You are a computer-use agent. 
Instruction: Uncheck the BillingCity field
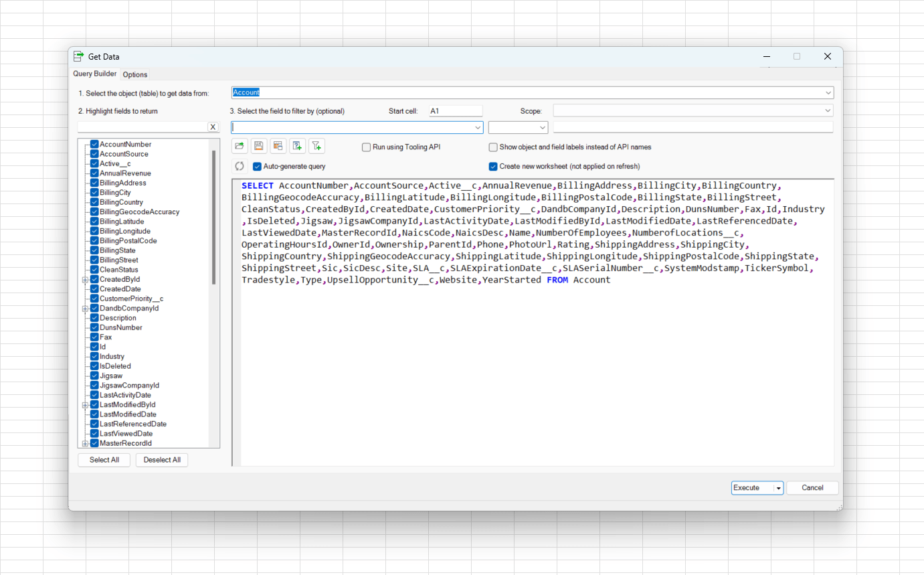(x=93, y=192)
